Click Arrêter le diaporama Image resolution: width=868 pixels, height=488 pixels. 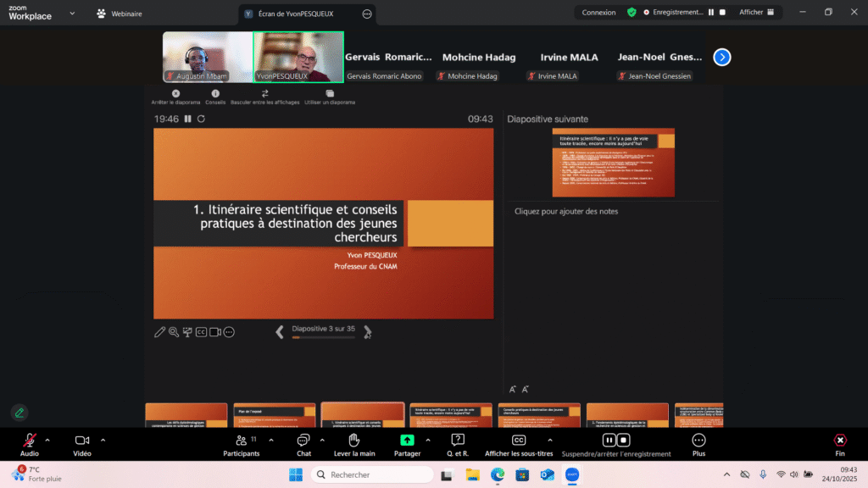pyautogui.click(x=175, y=97)
